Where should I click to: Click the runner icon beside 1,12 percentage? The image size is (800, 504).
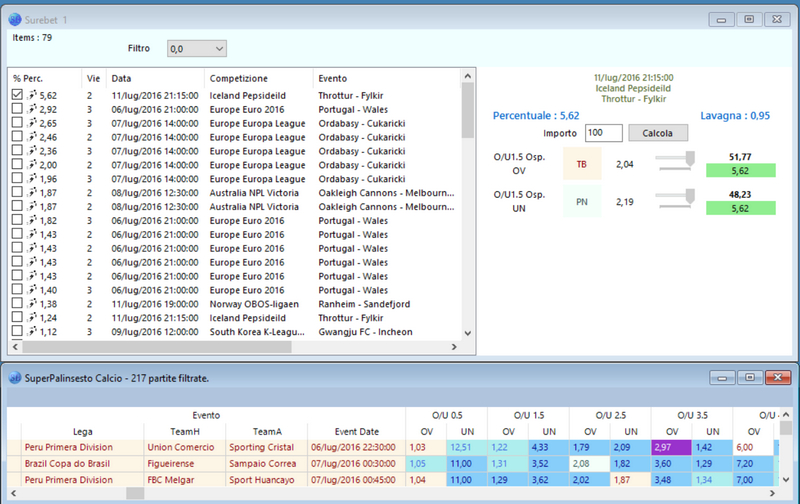click(x=31, y=331)
